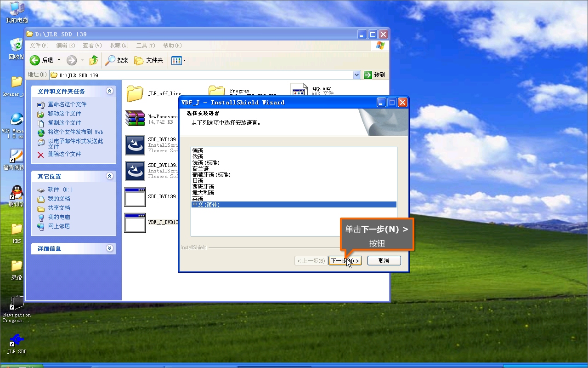
Task: Expand the 详细信息 panel
Action: coord(109,248)
